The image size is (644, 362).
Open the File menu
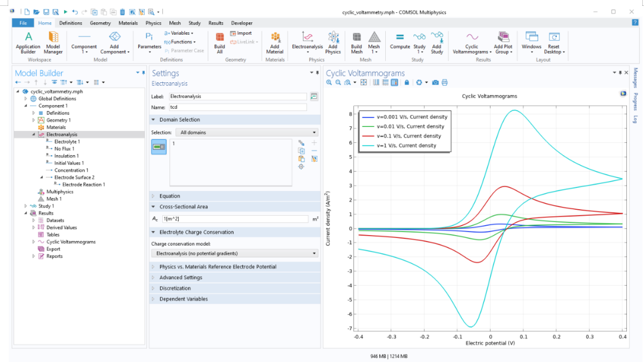click(23, 23)
